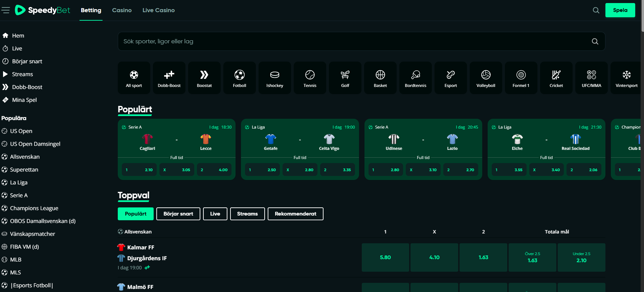This screenshot has width=644, height=292.
Task: Choose the Fotboll sport tile
Action: tap(240, 78)
